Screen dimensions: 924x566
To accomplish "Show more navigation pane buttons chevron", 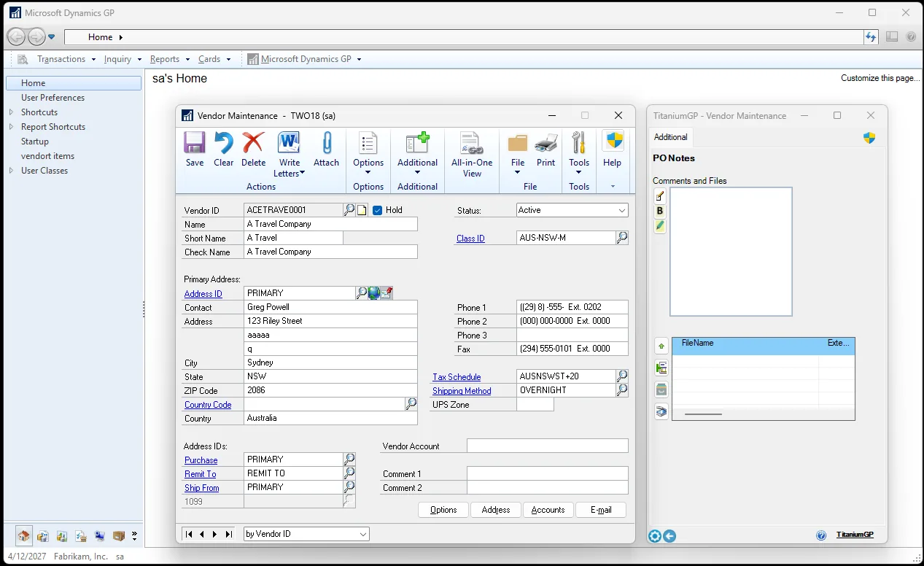I will point(134,536).
